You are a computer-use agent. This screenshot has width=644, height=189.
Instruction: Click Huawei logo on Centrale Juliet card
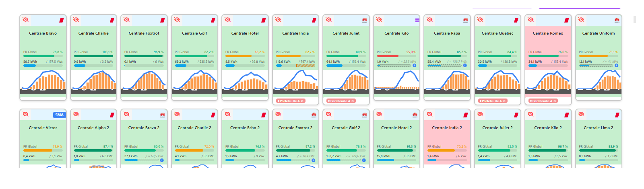(365, 20)
